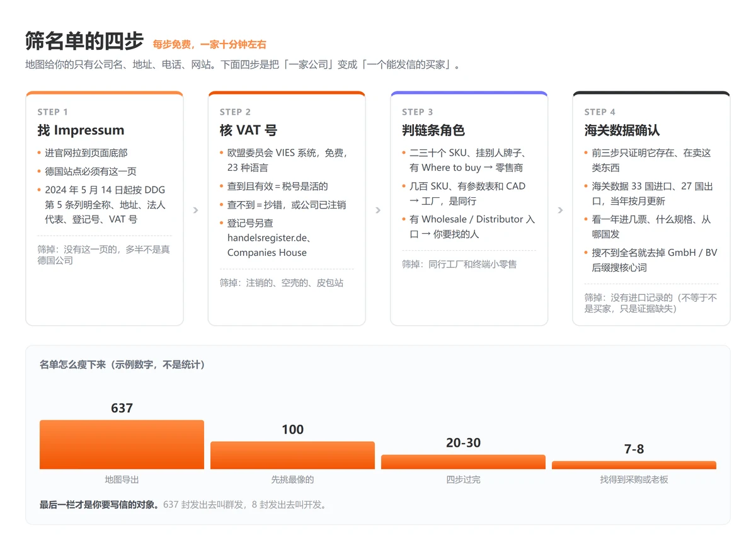Select the chart title 名单怎么瘦下来

[122, 365]
